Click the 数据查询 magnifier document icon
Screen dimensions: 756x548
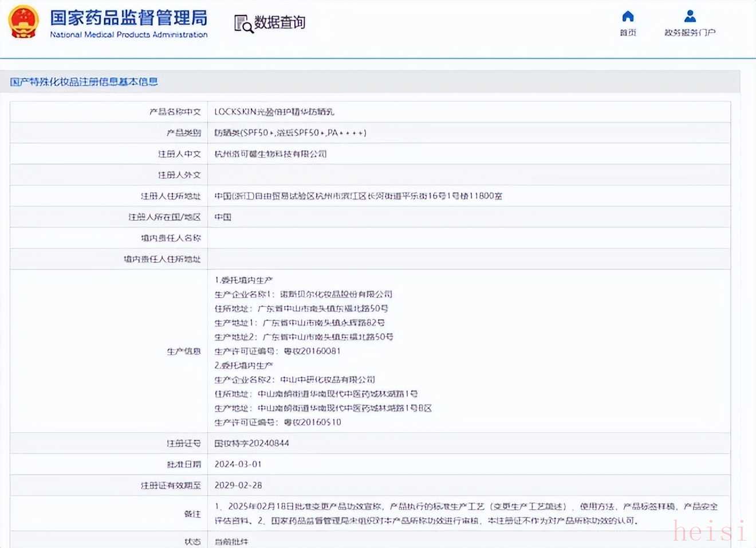(x=243, y=24)
